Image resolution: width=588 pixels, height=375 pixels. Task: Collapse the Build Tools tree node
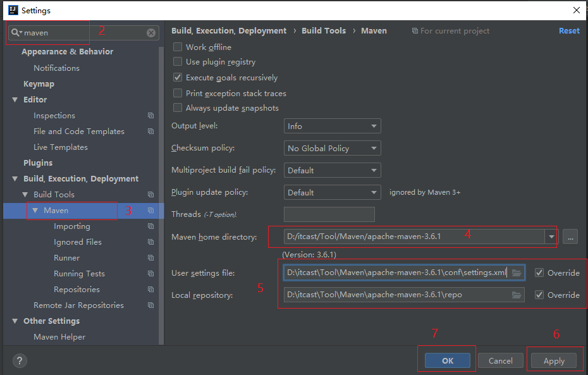(x=25, y=195)
